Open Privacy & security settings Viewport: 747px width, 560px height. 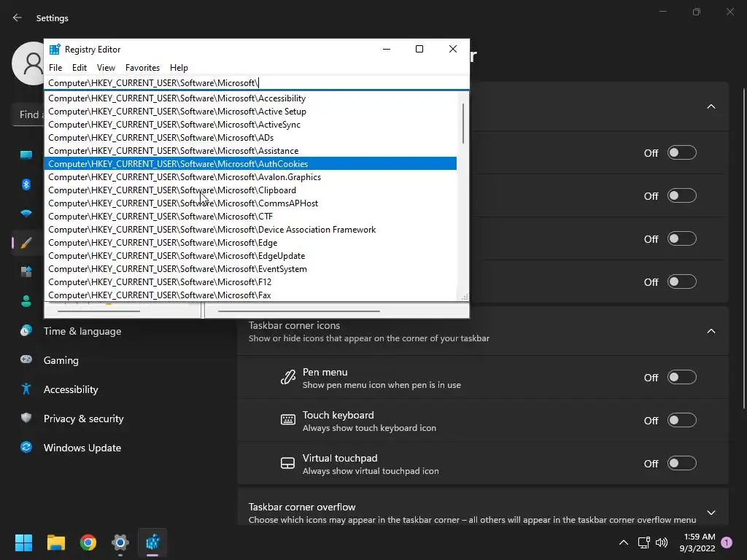click(83, 419)
